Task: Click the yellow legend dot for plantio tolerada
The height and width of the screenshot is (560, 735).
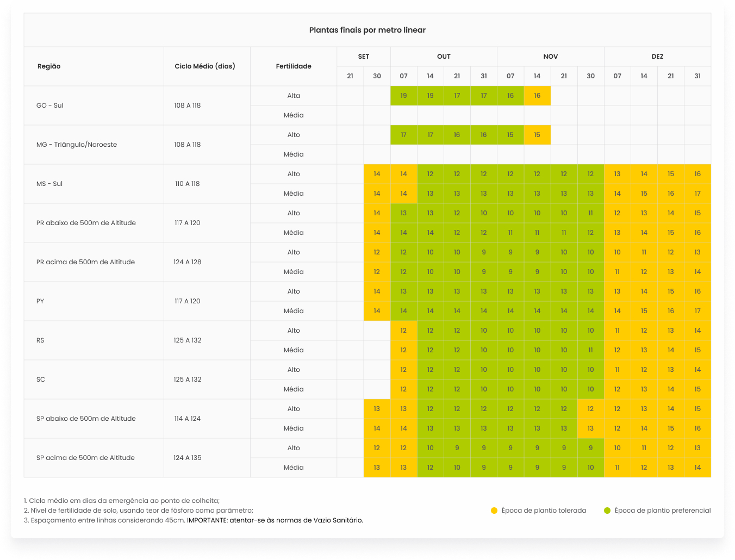Action: pyautogui.click(x=494, y=511)
